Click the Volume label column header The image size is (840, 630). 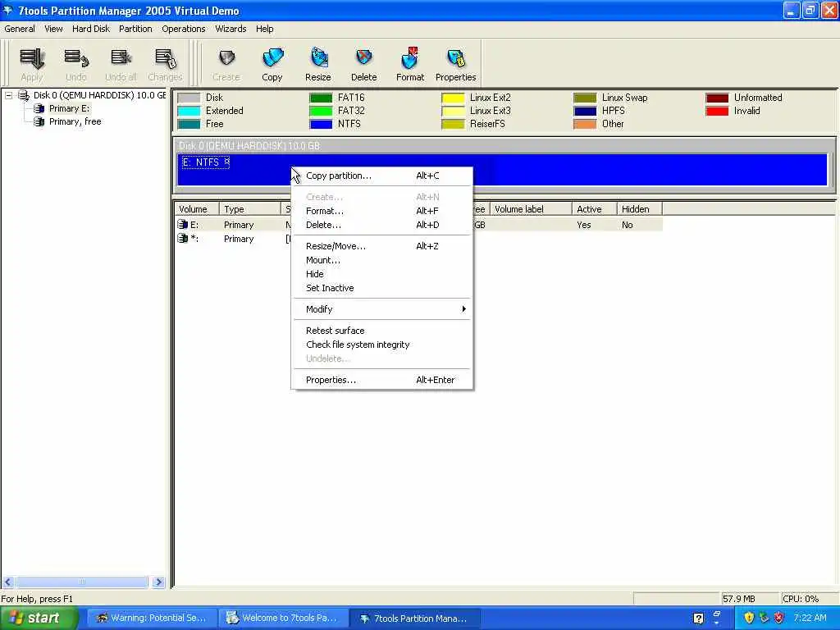[531, 209]
